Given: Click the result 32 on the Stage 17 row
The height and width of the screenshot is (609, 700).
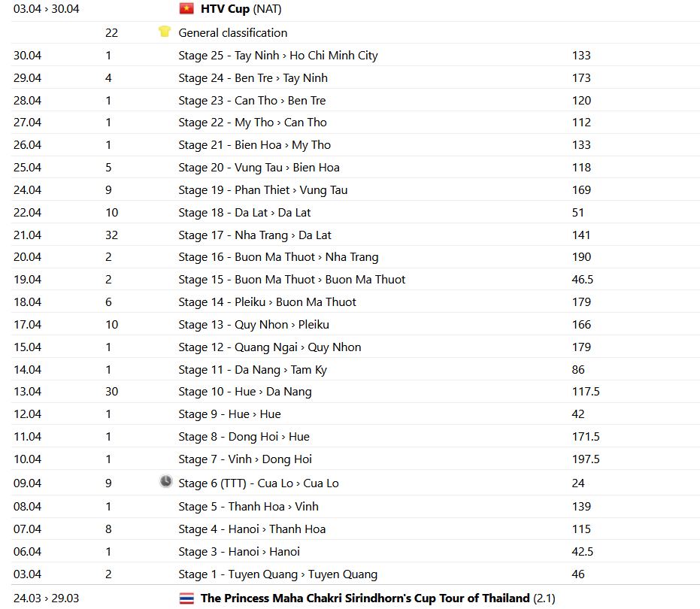Looking at the screenshot, I should tap(111, 235).
